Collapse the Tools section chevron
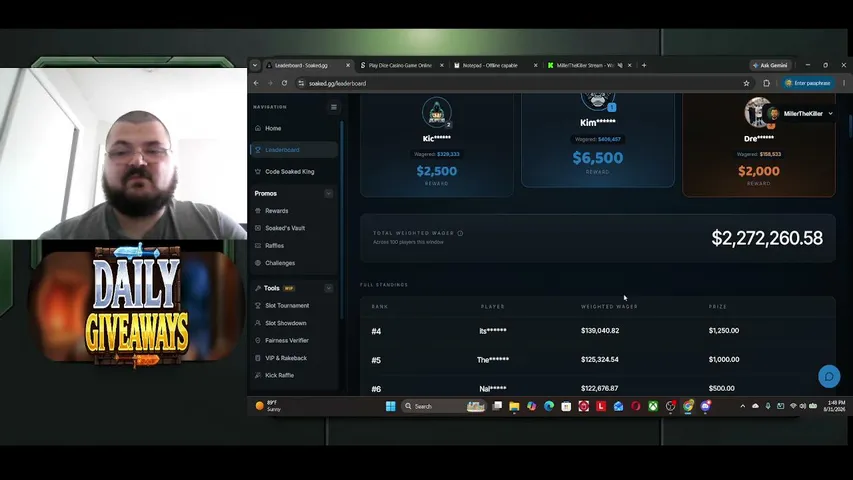Screen dimensions: 853x480 (x=329, y=288)
